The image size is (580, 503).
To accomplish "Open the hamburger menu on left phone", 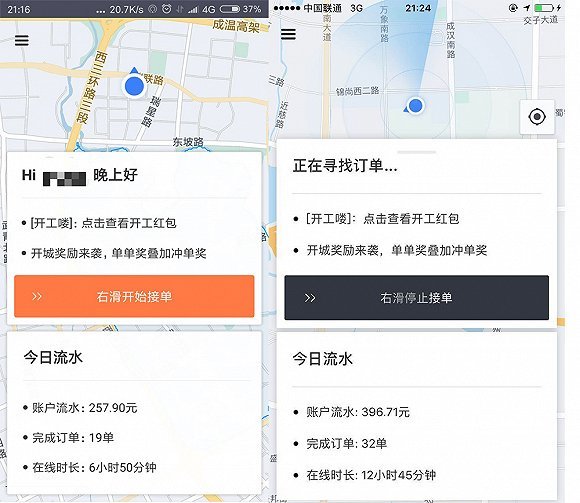I will coord(22,40).
